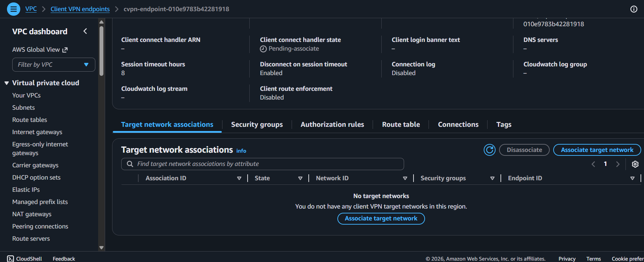Switch to the Security groups tab
This screenshot has height=262, width=644.
pos(257,124)
